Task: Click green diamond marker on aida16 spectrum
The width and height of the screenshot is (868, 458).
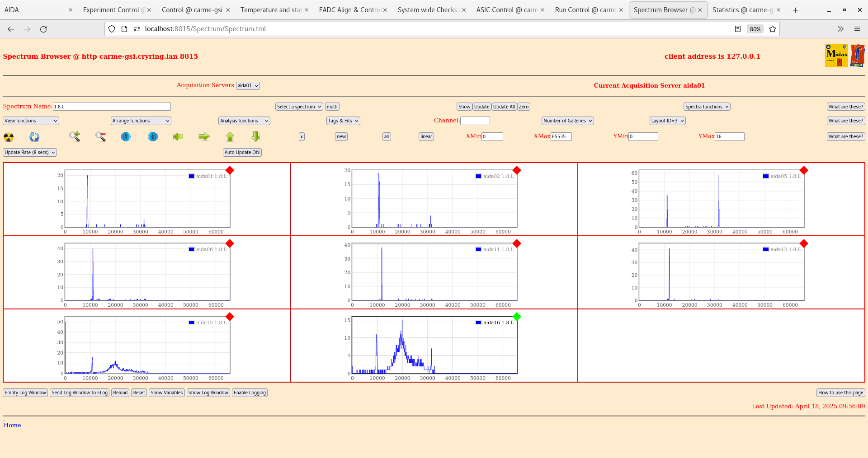Action: [x=517, y=317]
